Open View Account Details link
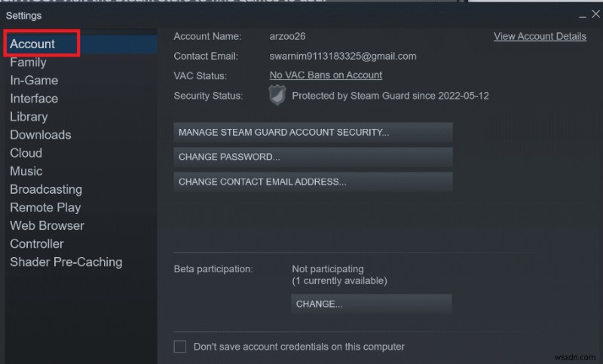The image size is (603, 364). 540,36
